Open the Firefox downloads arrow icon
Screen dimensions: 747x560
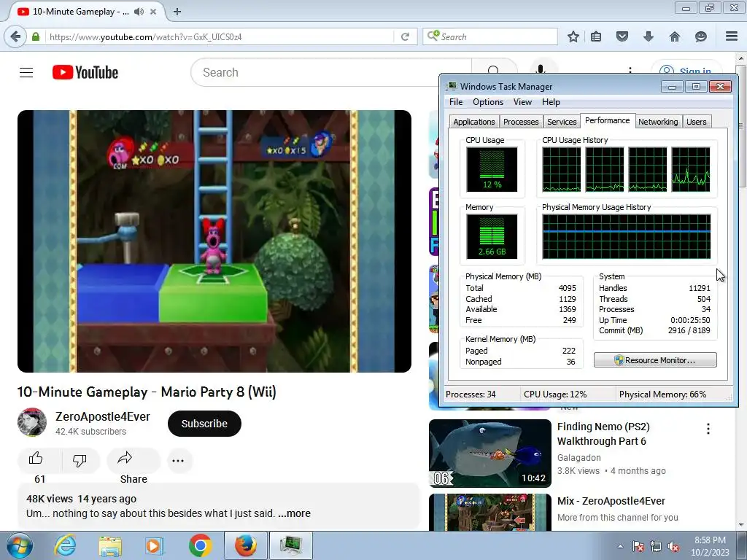649,36
